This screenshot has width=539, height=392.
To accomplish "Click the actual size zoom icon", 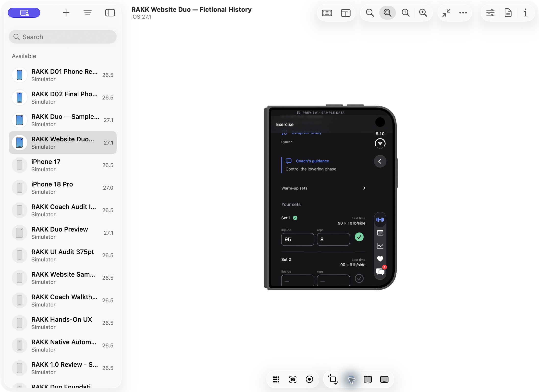I will point(405,13).
